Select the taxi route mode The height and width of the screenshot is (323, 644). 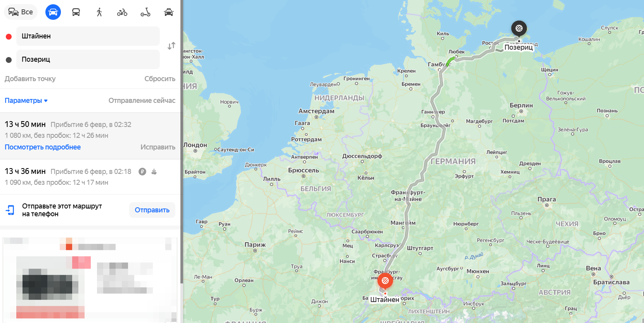169,12
